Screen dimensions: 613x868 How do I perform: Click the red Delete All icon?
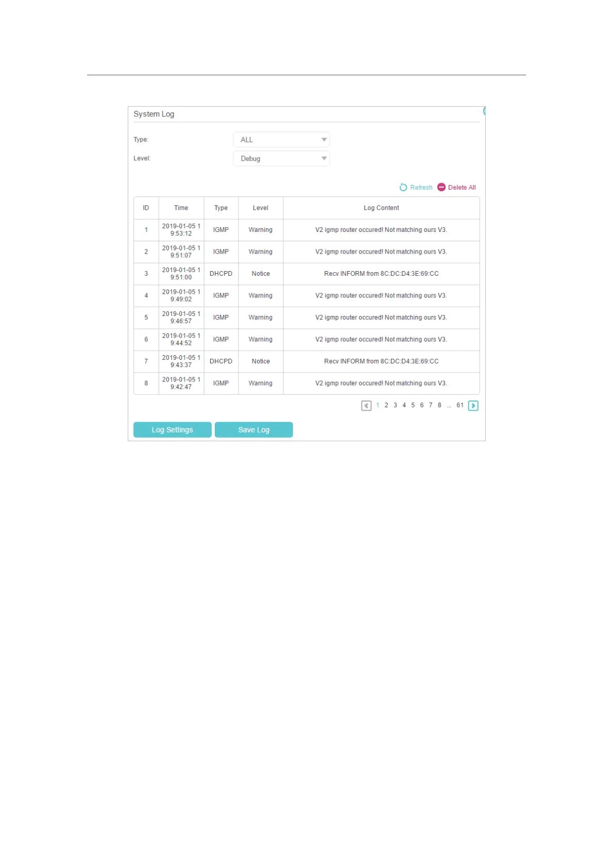441,188
